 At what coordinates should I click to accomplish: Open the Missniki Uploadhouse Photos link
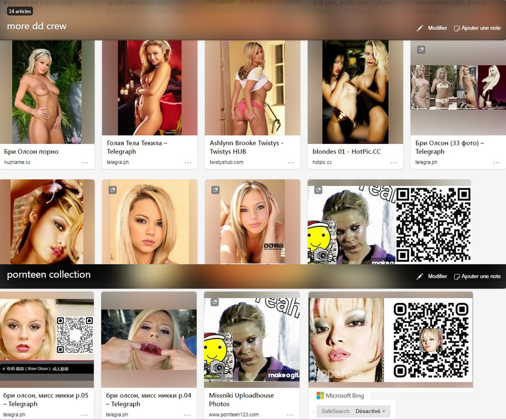point(241,400)
